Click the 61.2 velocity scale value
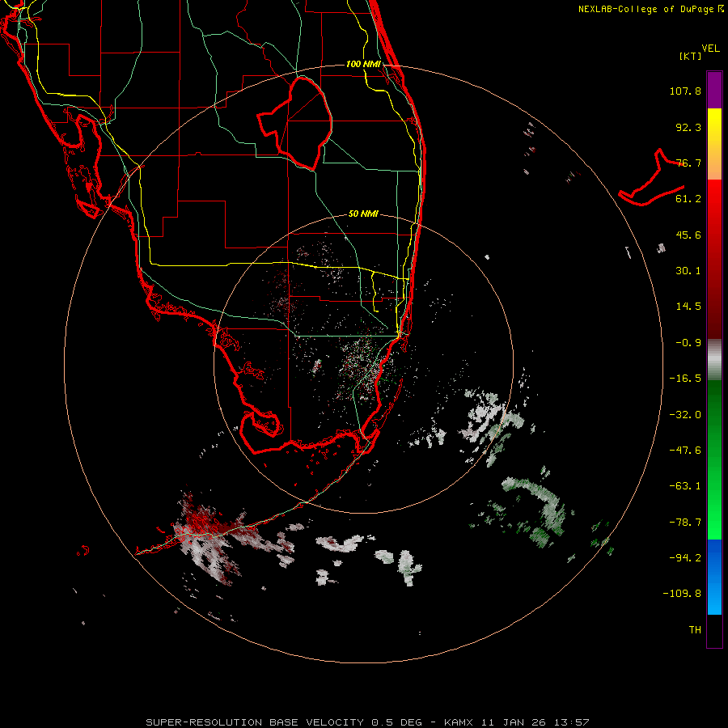The image size is (728, 728). click(x=688, y=199)
